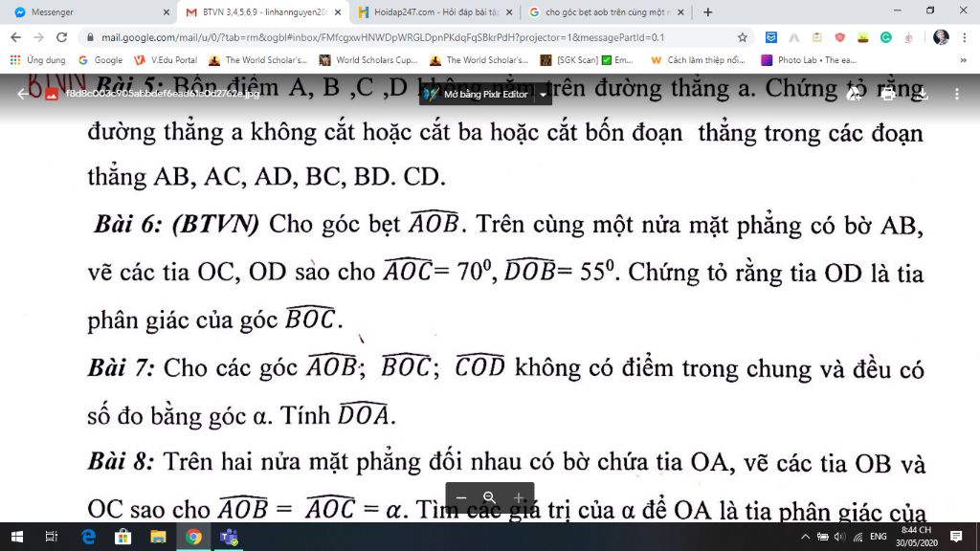Download the attachment image
The width and height of the screenshot is (980, 551).
922,94
